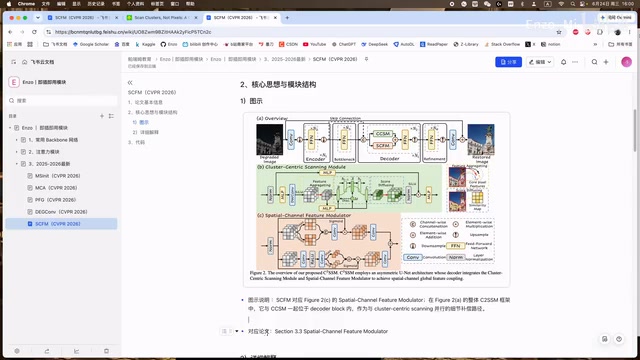Open the tab search dropdown arrow
Screen dimensions: 640x360
click(x=38, y=18)
